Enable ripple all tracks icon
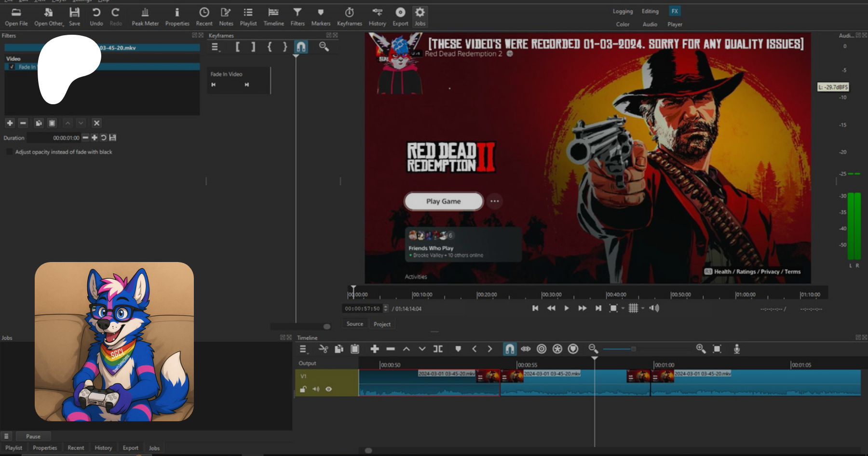The image size is (868, 456). click(x=557, y=349)
